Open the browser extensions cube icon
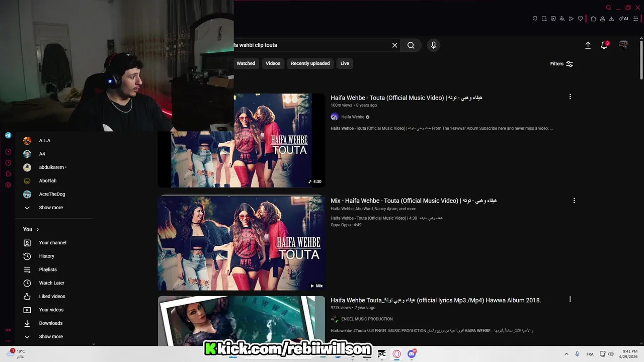644x362 pixels. [x=593, y=19]
